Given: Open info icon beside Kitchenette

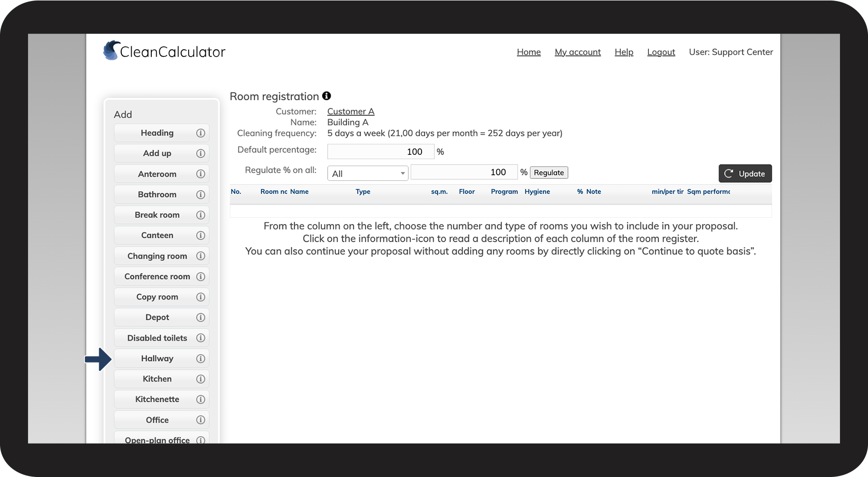Looking at the screenshot, I should click(200, 399).
